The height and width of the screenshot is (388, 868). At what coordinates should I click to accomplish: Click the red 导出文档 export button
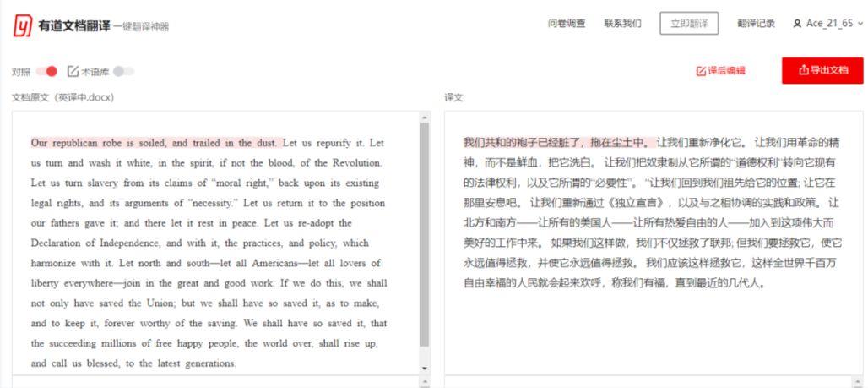822,70
